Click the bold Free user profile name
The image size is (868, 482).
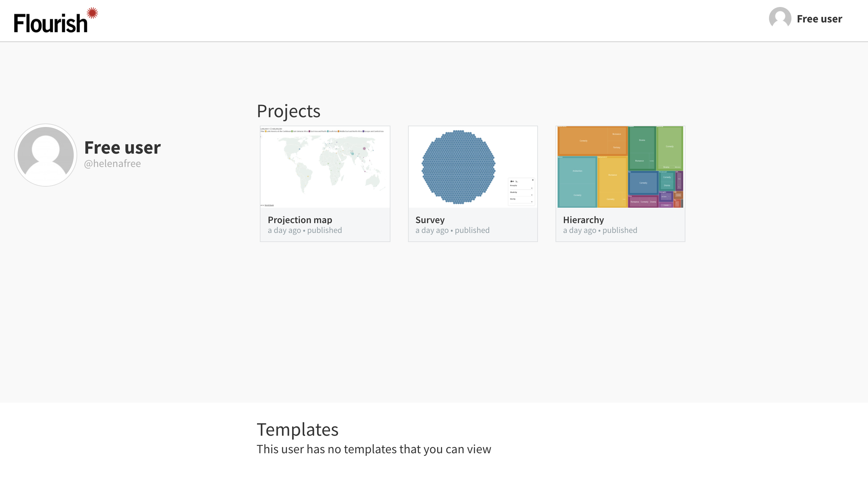coord(122,148)
